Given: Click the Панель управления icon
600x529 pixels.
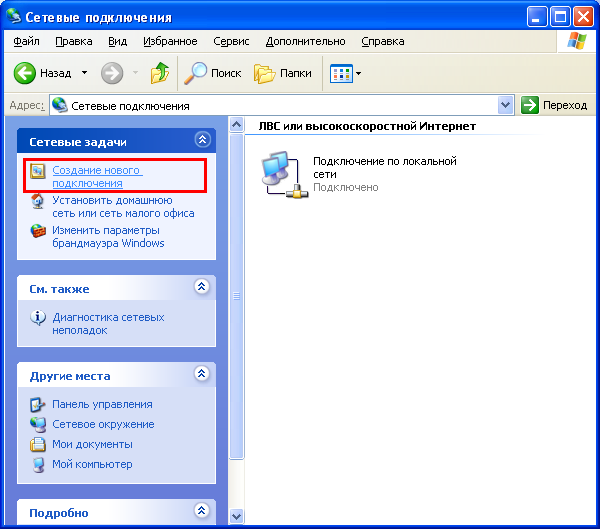Looking at the screenshot, I should (38, 405).
